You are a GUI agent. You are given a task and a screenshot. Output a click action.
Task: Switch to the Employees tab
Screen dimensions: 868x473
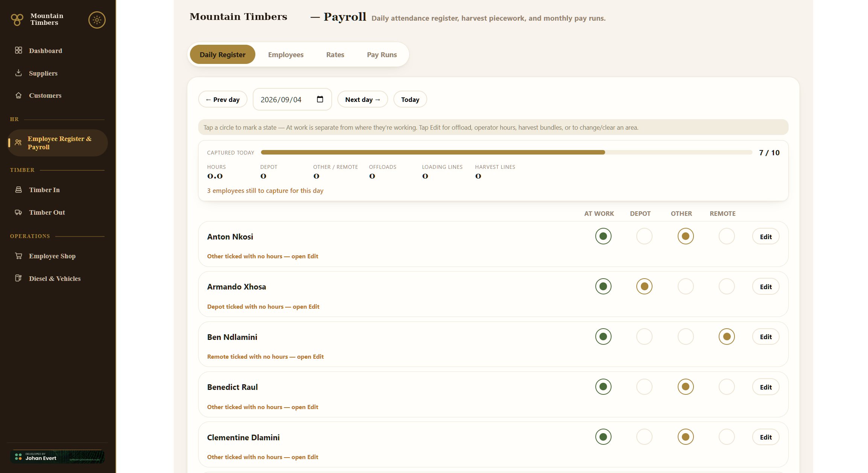(286, 55)
